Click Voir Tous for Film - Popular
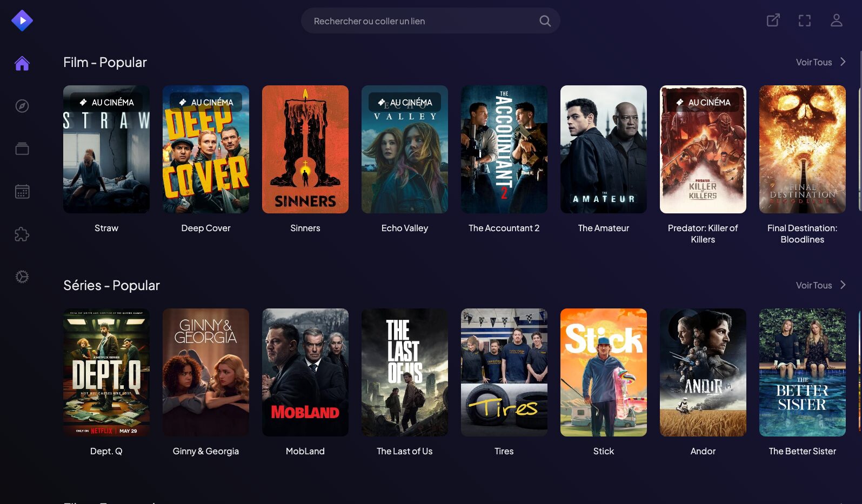The height and width of the screenshot is (504, 862). [x=814, y=62]
